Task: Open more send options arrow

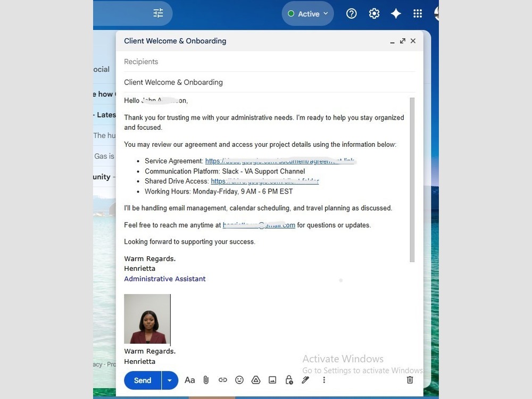Action: tap(170, 380)
